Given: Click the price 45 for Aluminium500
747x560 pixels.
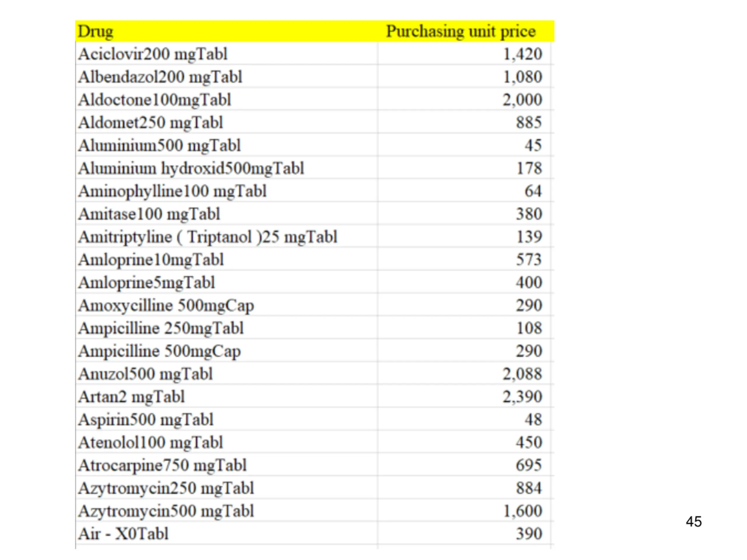Looking at the screenshot, I should (x=533, y=146).
